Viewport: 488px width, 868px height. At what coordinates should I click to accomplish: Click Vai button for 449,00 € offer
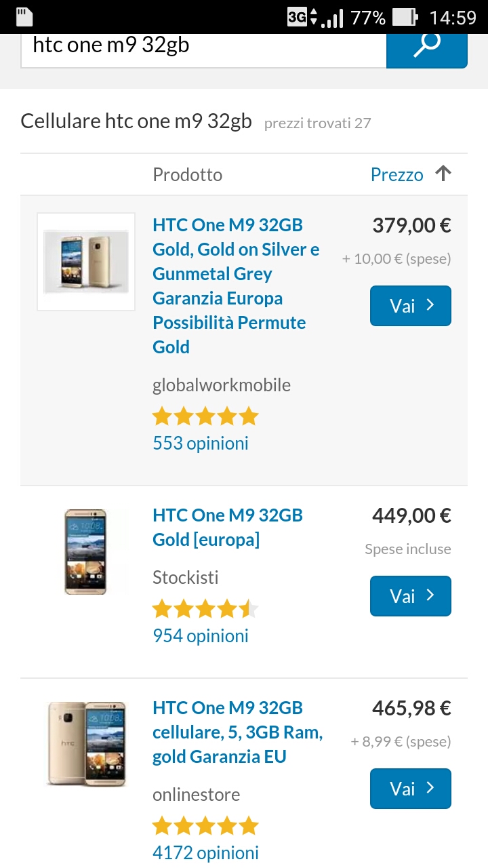pos(410,596)
